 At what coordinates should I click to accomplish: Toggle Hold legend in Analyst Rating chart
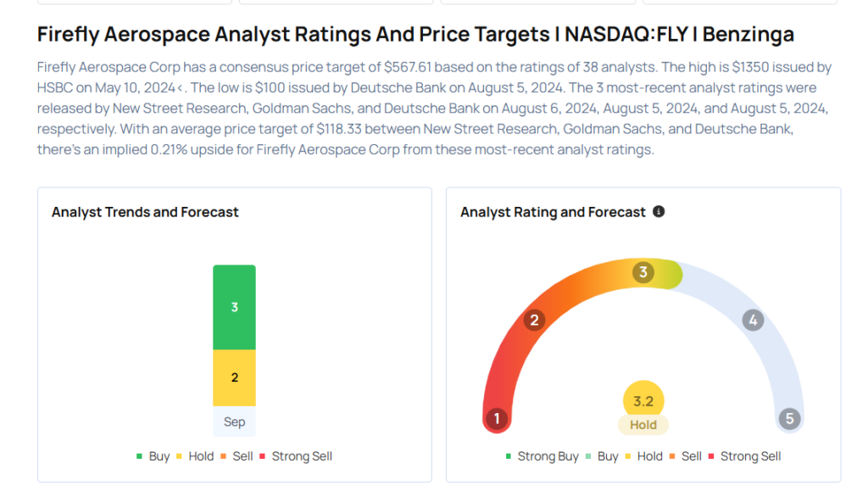click(x=643, y=456)
